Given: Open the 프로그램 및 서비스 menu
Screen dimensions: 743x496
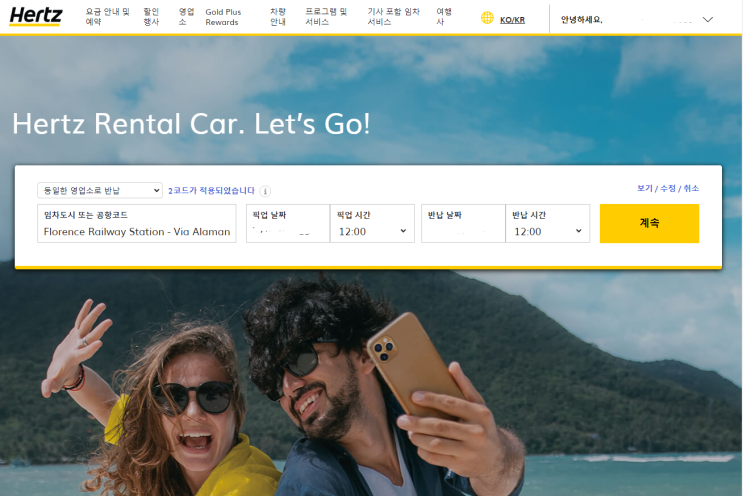Looking at the screenshot, I should click(326, 17).
